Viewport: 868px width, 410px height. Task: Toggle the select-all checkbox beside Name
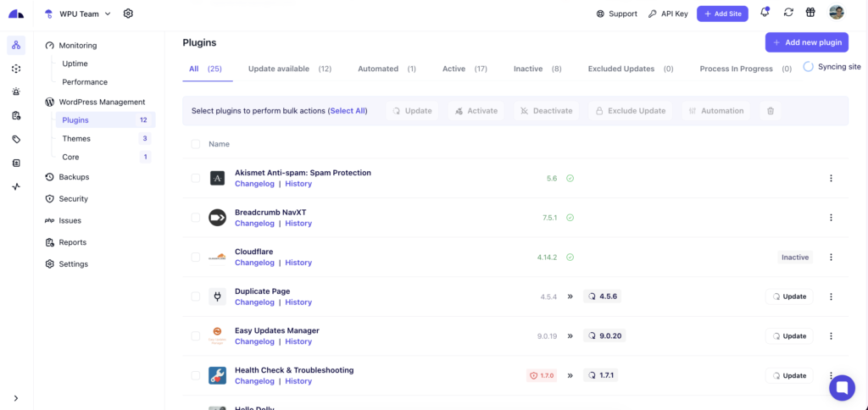(196, 144)
